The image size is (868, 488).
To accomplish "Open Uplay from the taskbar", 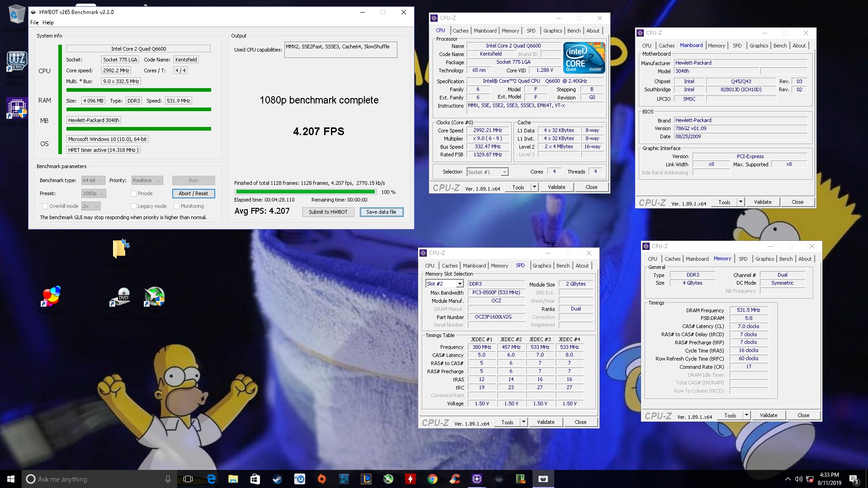I will click(x=300, y=479).
